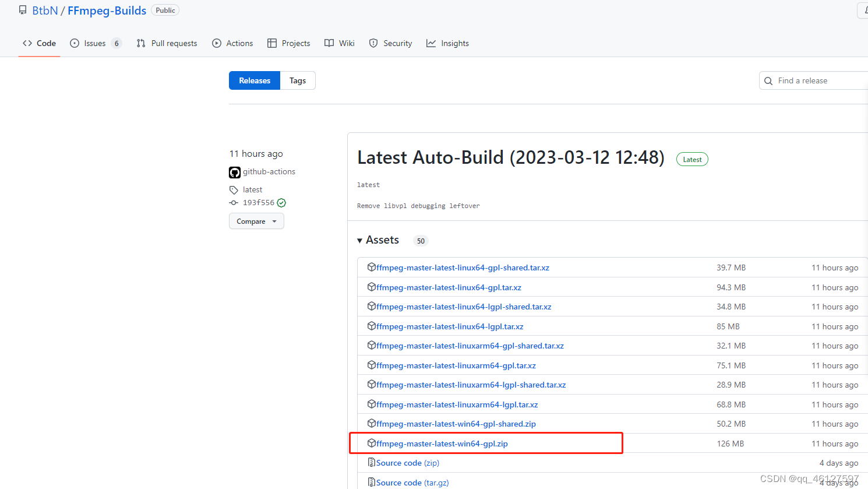Click the repository book icon
Screen dimensions: 868x489
[x=23, y=10]
